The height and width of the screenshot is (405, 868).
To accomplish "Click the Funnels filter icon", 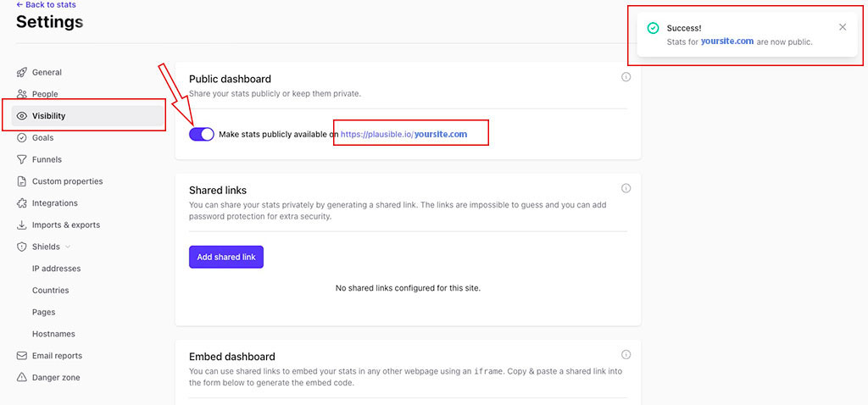I will pyautogui.click(x=22, y=159).
